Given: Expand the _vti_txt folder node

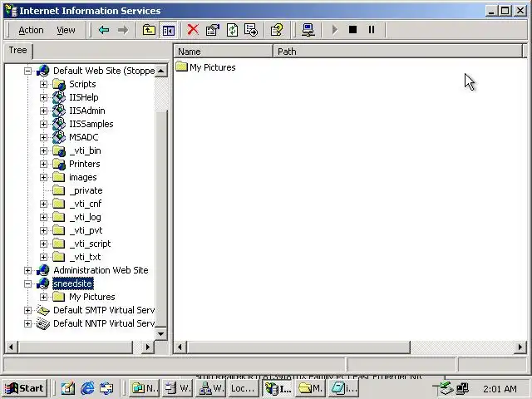Looking at the screenshot, I should (x=43, y=257).
